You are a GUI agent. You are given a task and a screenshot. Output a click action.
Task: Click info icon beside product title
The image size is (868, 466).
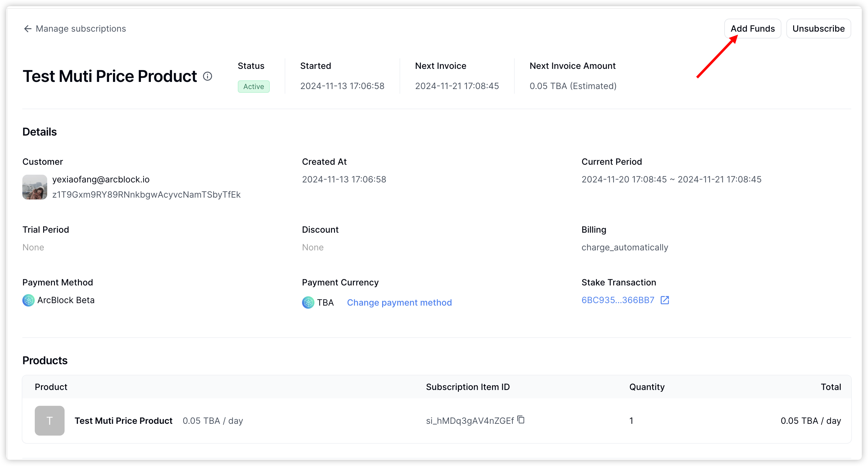coord(208,76)
